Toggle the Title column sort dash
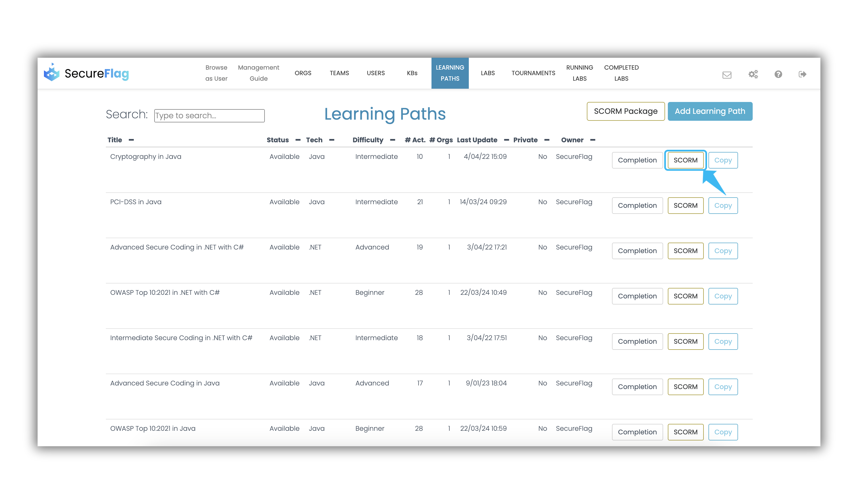This screenshot has height=504, width=858. 131,140
